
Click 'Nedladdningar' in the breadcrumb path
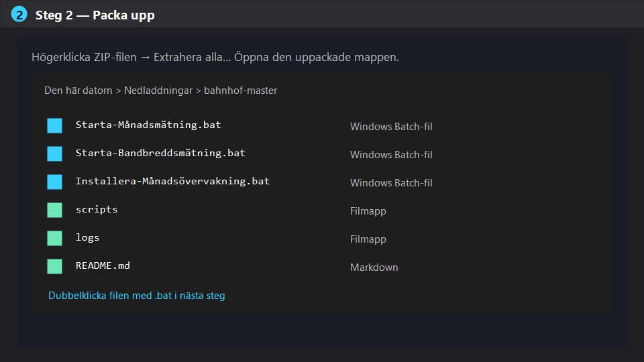[x=158, y=90]
